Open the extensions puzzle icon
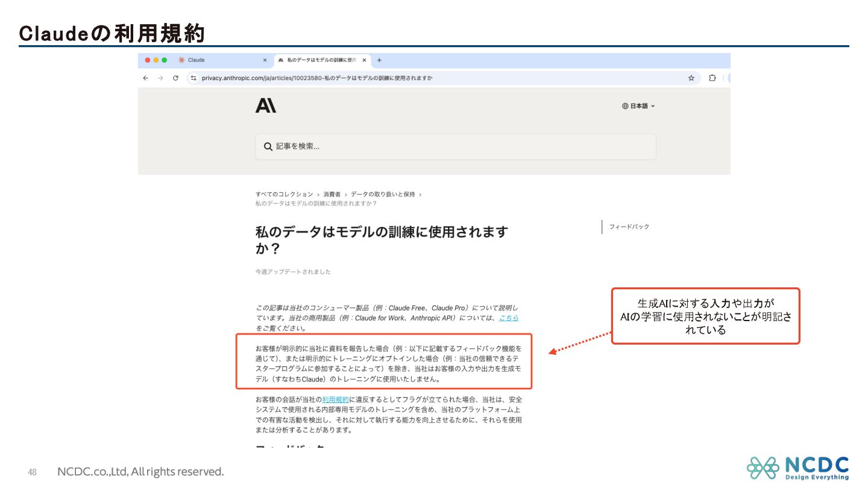This screenshot has height=488, width=868. tap(712, 78)
